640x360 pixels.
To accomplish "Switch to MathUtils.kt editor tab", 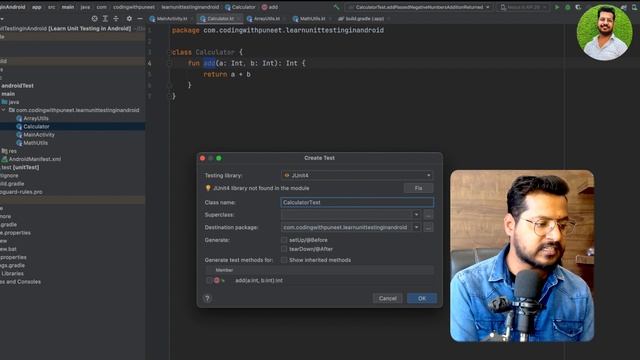I will tap(313, 19).
